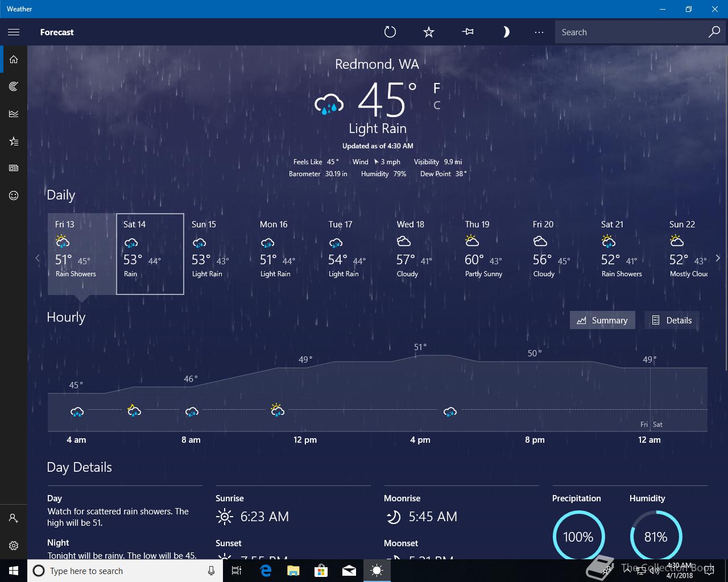
Task: Show previous days with left chevron
Action: point(38,258)
